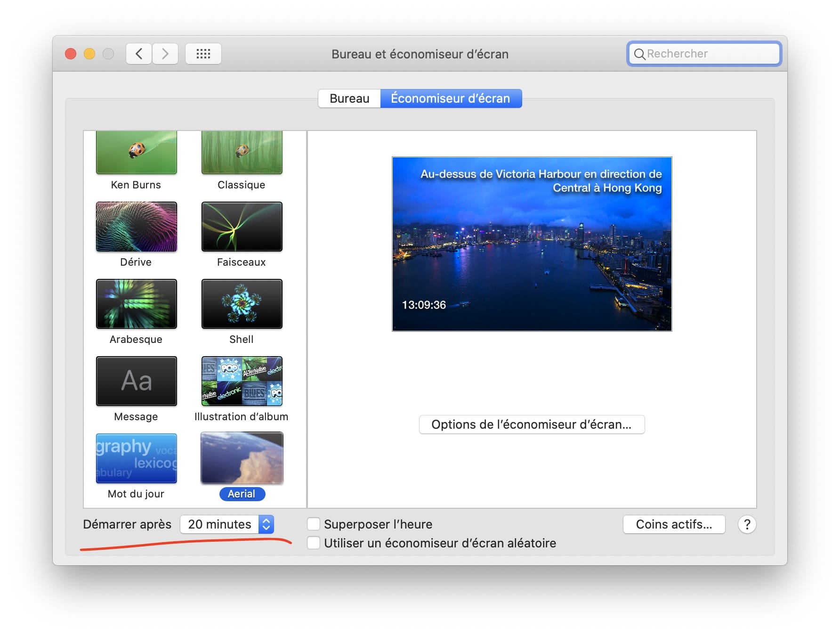Click the Hong Kong screen saver preview
The height and width of the screenshot is (635, 840).
point(532,244)
